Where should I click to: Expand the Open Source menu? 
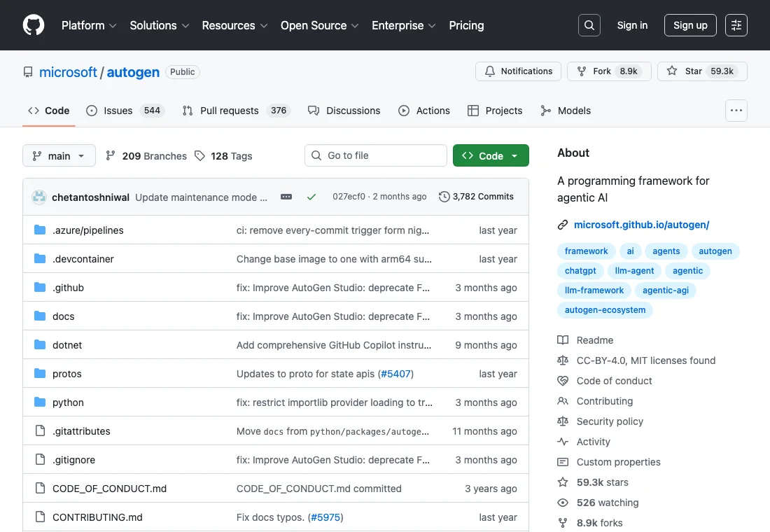[x=319, y=25]
